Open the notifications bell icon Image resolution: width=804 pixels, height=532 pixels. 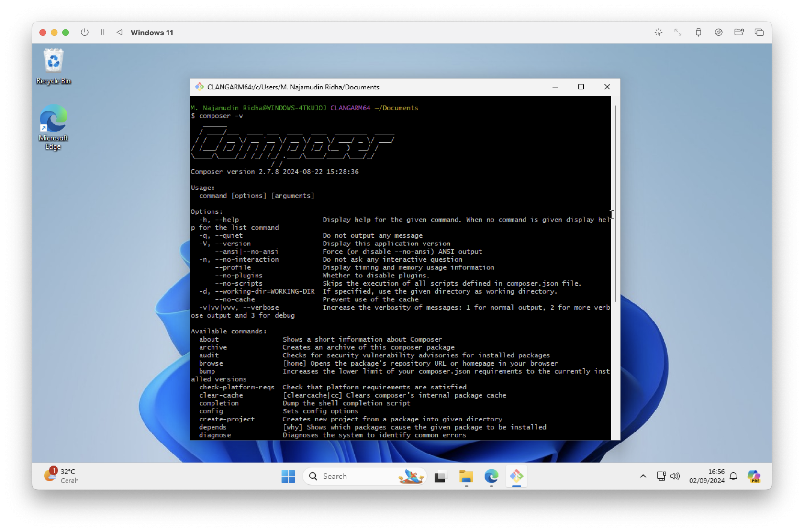733,476
